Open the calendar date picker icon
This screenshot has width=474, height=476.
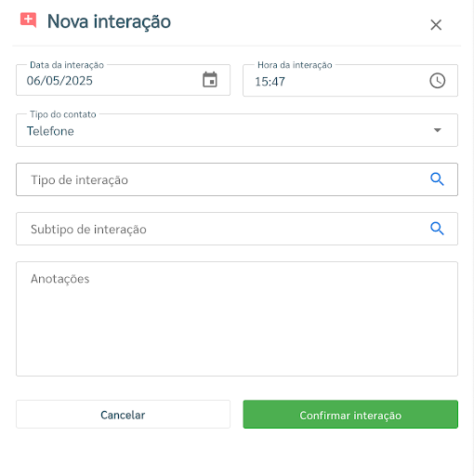210,80
